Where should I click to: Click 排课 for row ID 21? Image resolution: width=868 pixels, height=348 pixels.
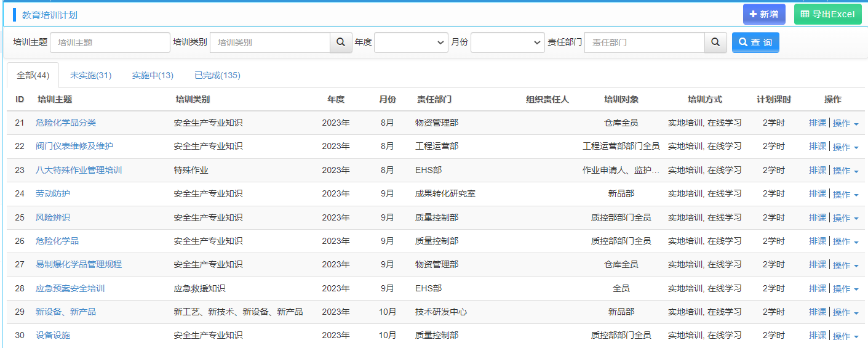[818, 123]
